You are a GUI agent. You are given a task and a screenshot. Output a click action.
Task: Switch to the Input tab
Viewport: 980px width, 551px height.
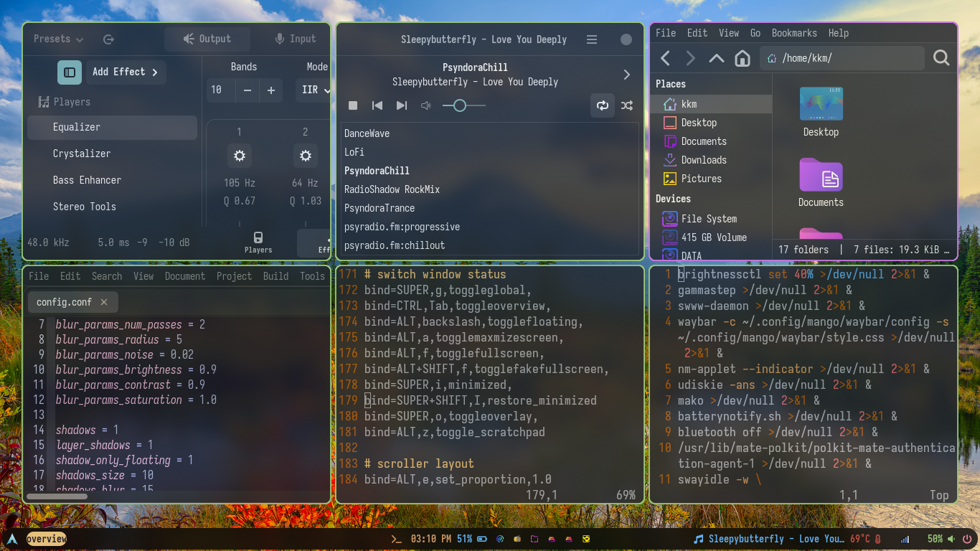295,39
